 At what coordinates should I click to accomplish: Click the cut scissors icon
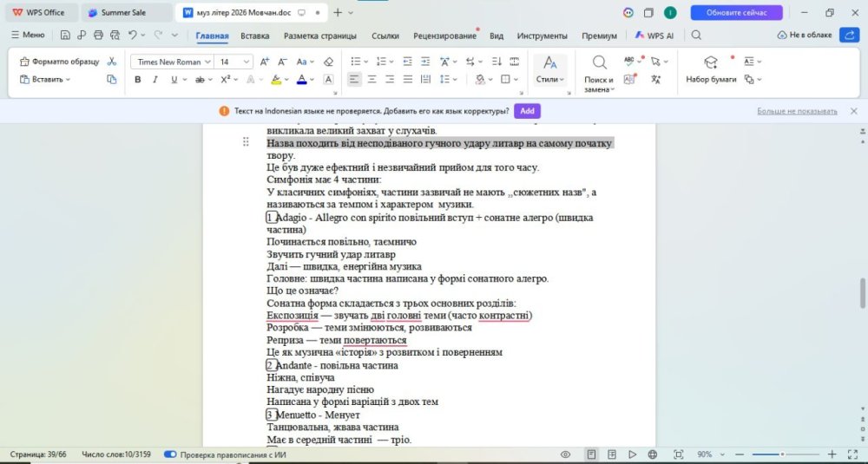[112, 62]
